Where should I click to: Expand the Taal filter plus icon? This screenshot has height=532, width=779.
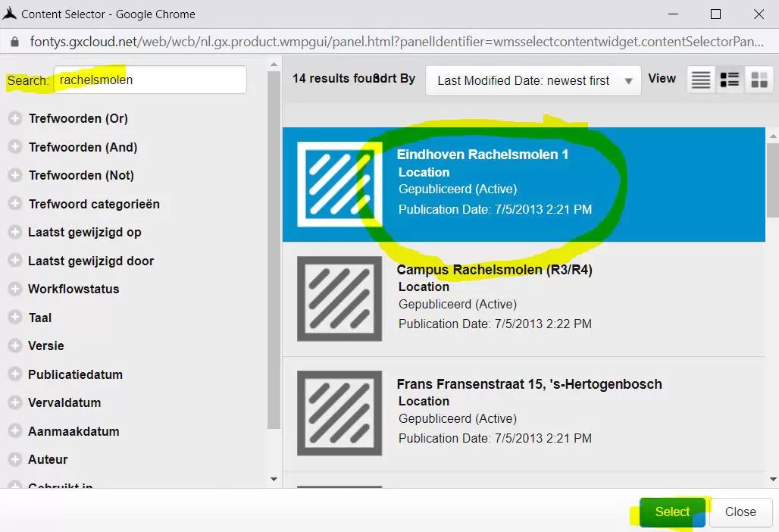pos(14,318)
